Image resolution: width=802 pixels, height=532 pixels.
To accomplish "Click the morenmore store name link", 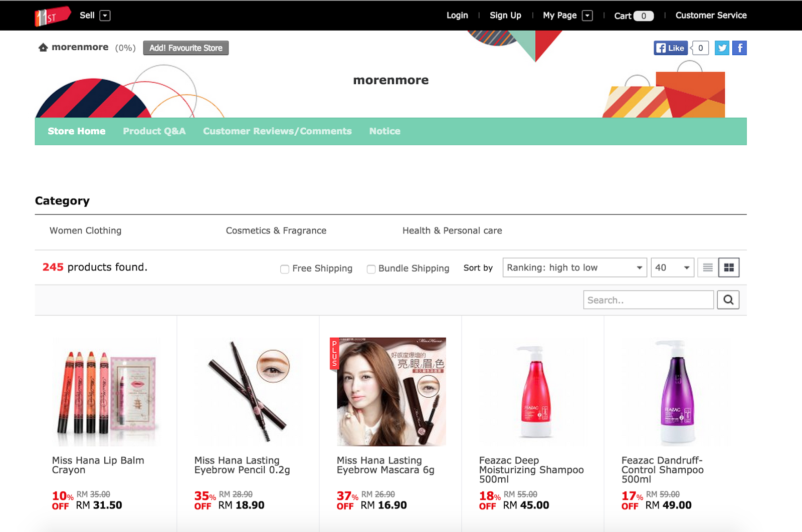I will (x=80, y=47).
